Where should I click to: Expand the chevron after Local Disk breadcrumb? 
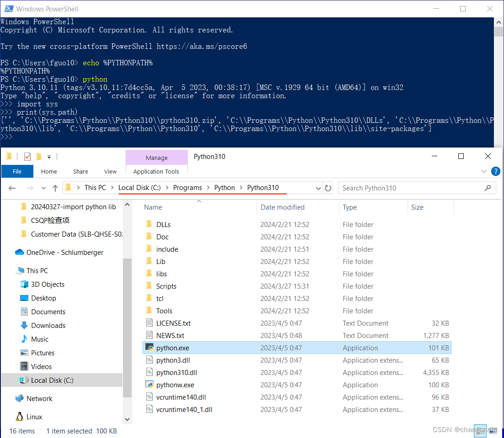167,188
